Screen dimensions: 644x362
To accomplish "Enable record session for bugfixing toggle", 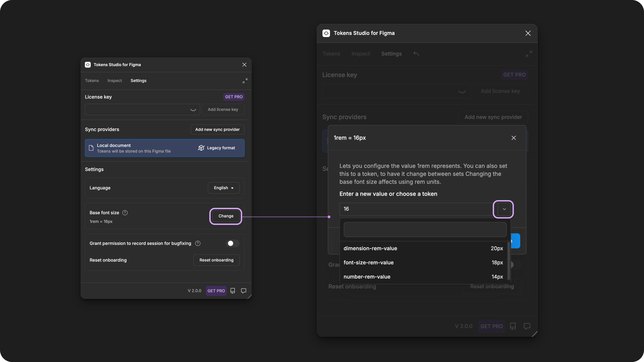I will (232, 243).
